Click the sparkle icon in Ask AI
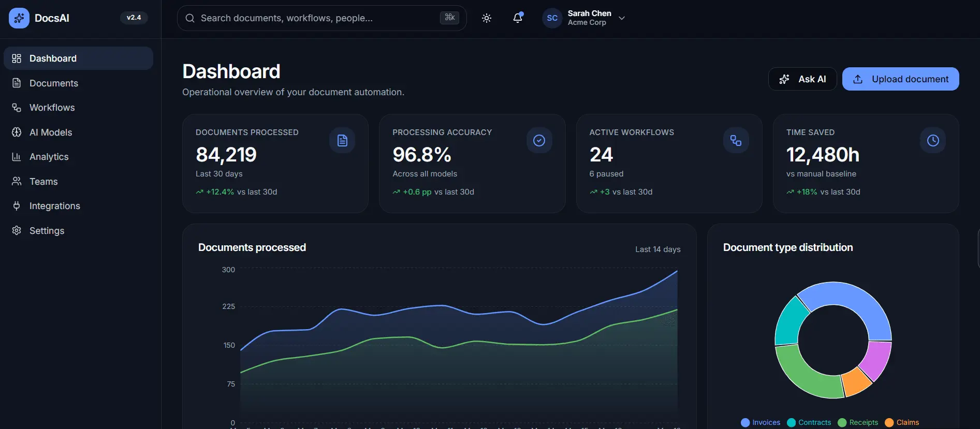 (784, 79)
